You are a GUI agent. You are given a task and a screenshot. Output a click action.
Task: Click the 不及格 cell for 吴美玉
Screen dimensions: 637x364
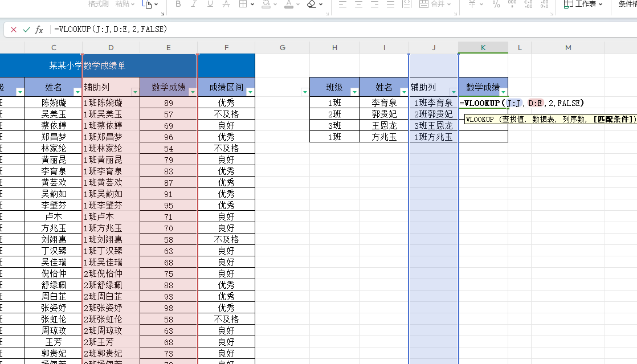226,114
